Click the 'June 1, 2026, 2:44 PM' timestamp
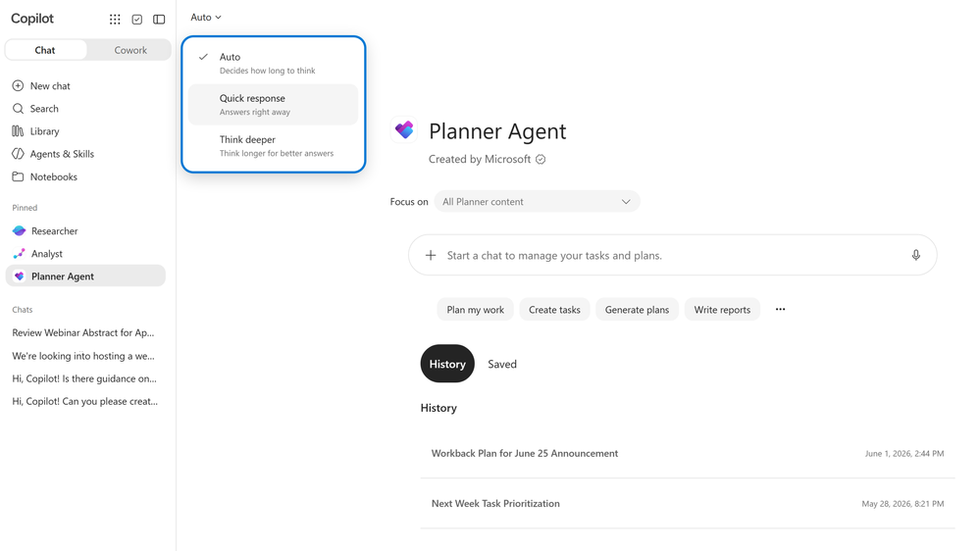The height and width of the screenshot is (551, 980). pyautogui.click(x=903, y=454)
